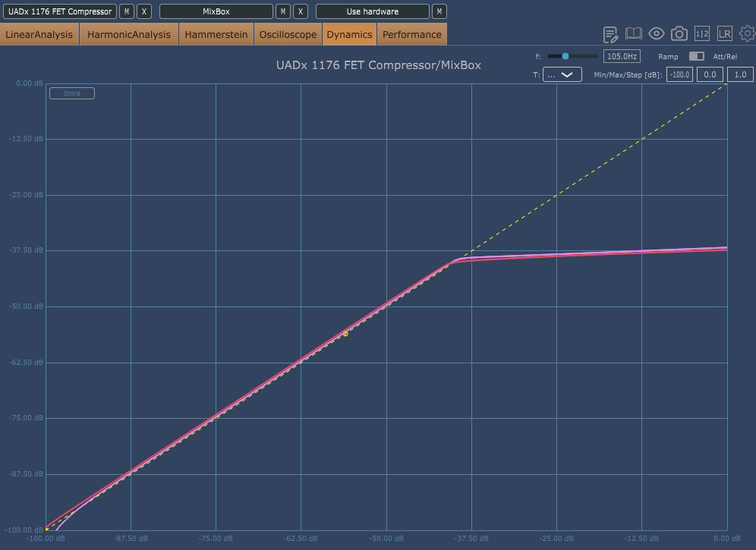Click the Use hardware button
The width and height of the screenshot is (756, 550).
coord(372,11)
